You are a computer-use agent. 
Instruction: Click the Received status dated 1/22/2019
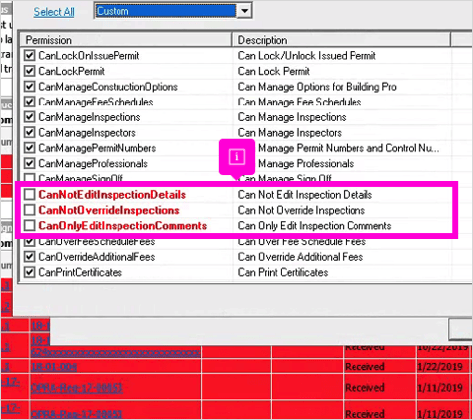365,367
